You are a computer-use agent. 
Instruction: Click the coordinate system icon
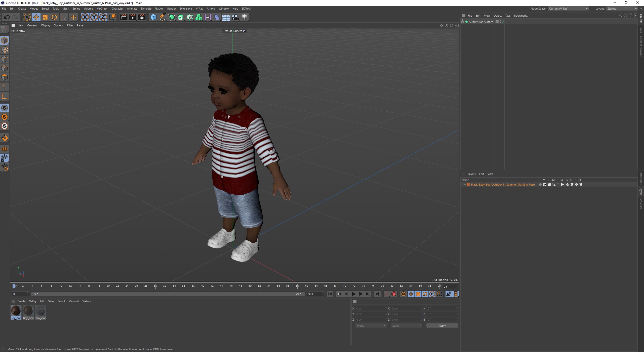click(113, 17)
